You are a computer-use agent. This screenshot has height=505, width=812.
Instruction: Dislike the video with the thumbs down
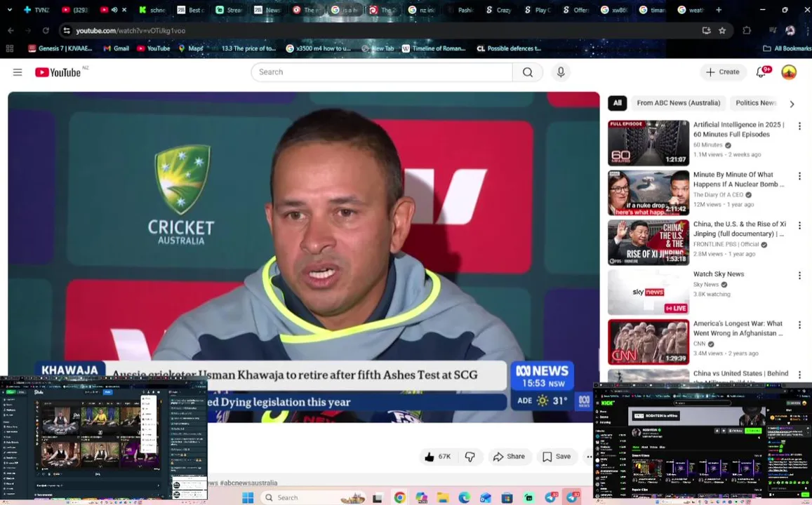pos(470,457)
